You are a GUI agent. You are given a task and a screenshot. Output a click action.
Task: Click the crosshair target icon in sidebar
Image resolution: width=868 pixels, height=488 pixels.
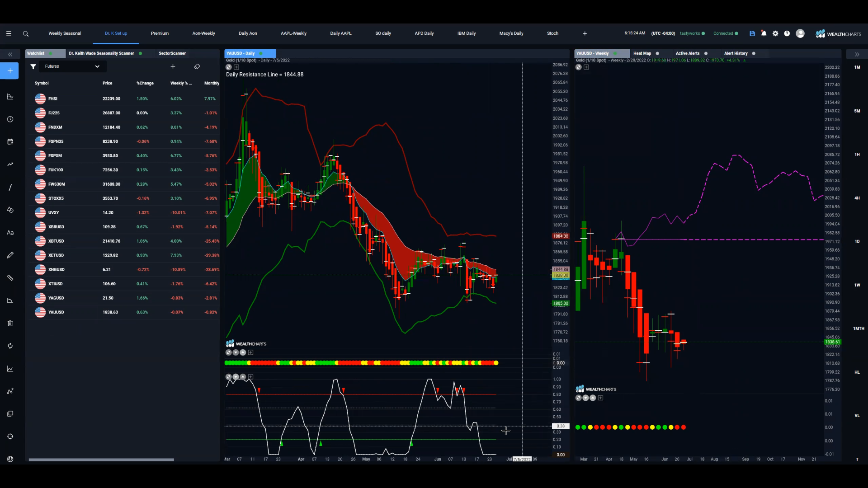(x=10, y=436)
